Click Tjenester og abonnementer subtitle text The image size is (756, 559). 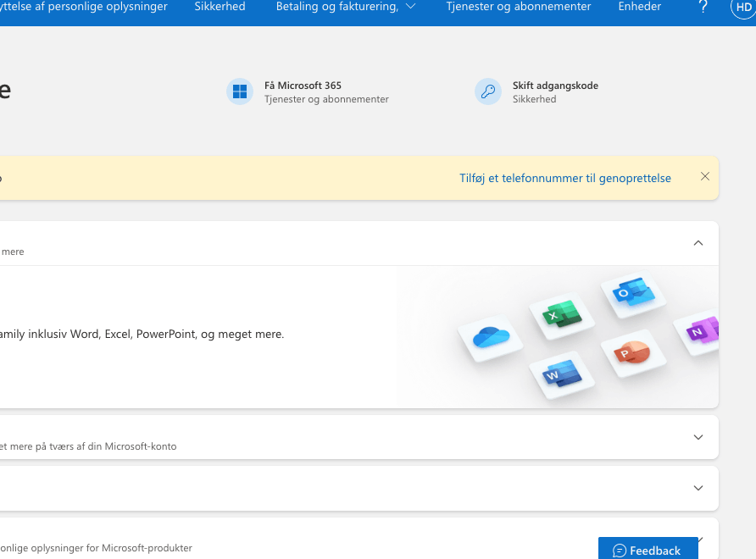326,99
